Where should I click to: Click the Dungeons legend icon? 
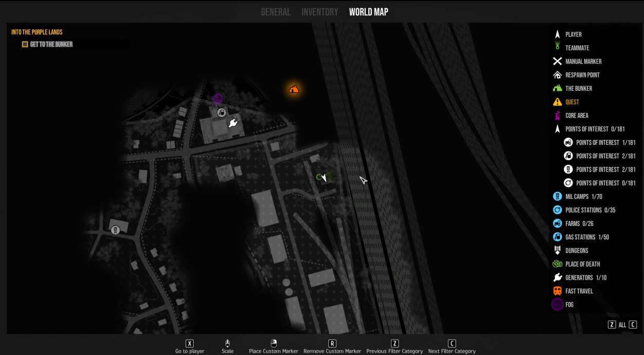[557, 251]
